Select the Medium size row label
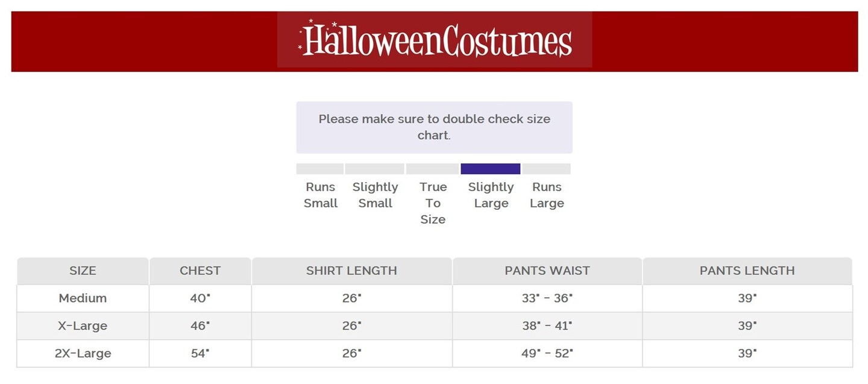868x384 pixels. [83, 298]
